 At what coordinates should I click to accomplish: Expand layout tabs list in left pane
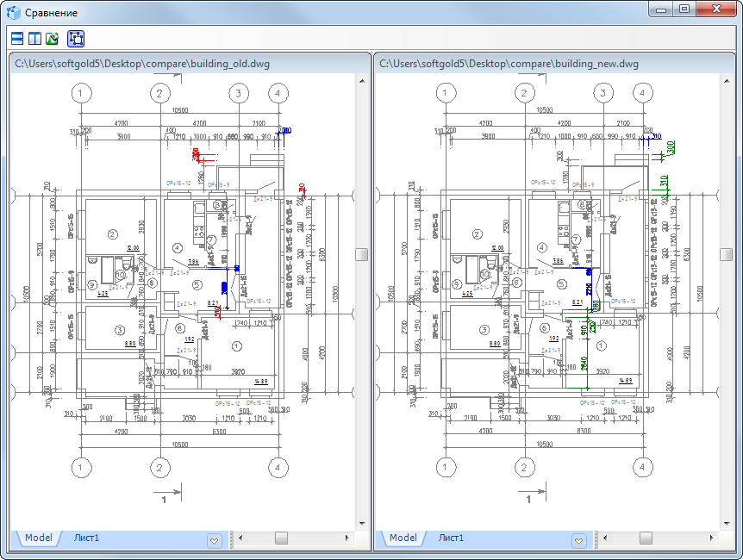click(215, 539)
